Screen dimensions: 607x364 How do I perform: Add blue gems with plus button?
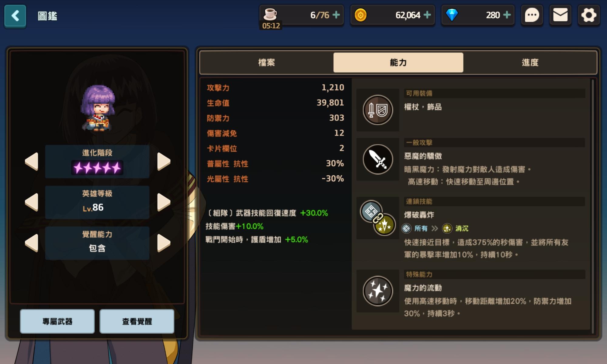507,15
